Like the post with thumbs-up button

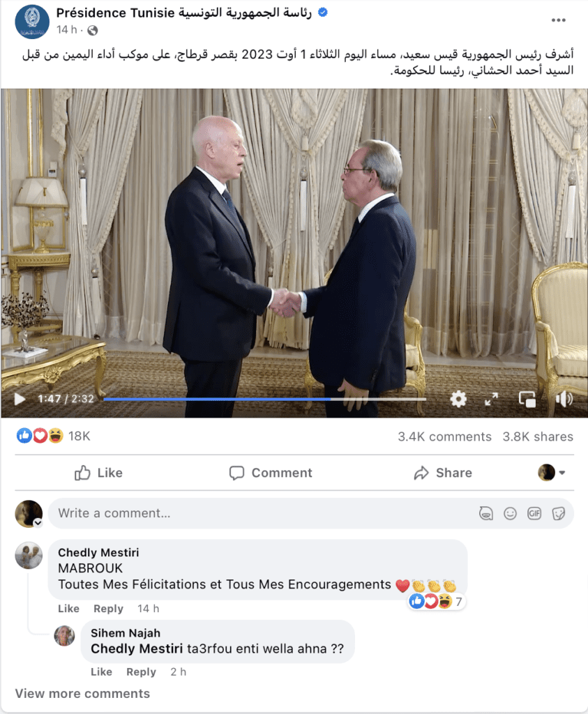coord(98,473)
